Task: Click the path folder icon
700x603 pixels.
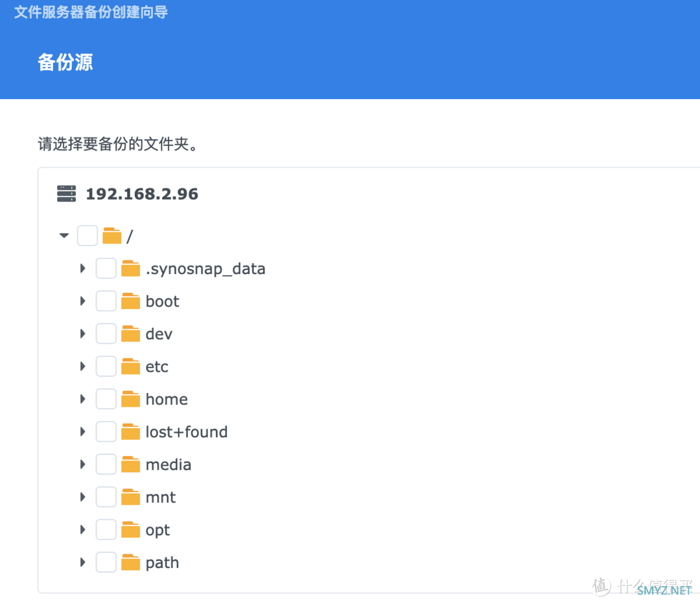Action: tap(130, 562)
